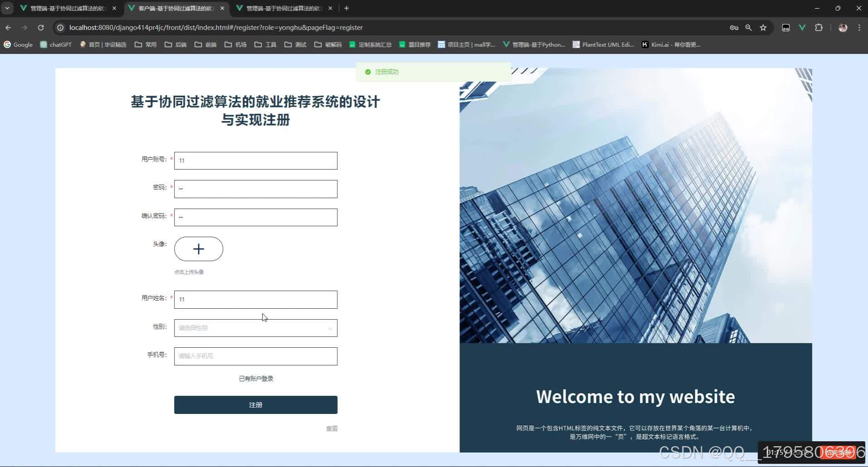
Task: Click the address bar URL
Action: (x=216, y=28)
